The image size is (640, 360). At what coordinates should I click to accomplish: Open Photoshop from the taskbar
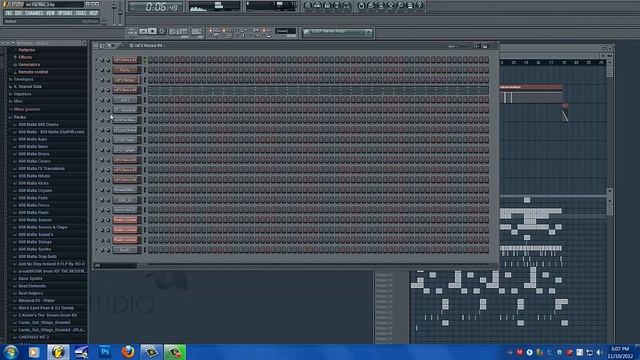[x=105, y=352]
